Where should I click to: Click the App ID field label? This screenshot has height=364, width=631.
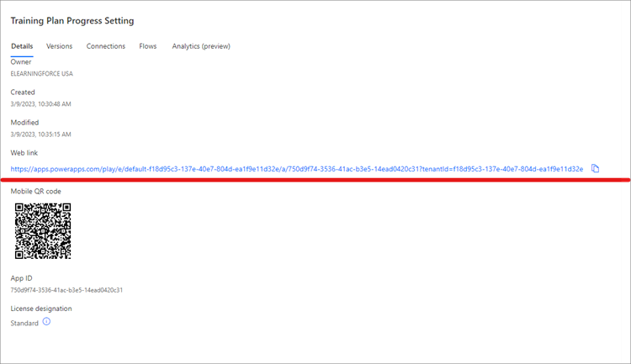(x=21, y=278)
